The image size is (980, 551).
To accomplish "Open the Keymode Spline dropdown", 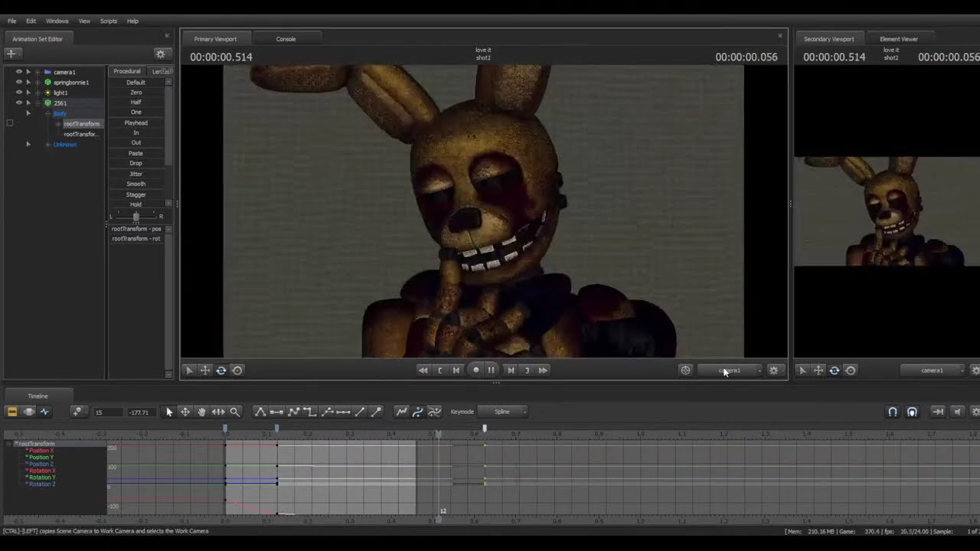I will pyautogui.click(x=503, y=412).
